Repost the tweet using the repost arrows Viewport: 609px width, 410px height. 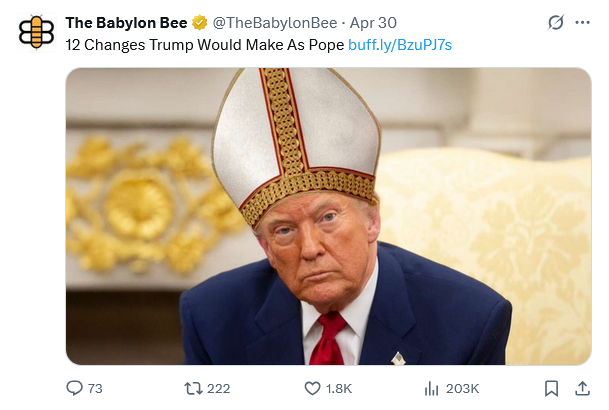tap(194, 388)
